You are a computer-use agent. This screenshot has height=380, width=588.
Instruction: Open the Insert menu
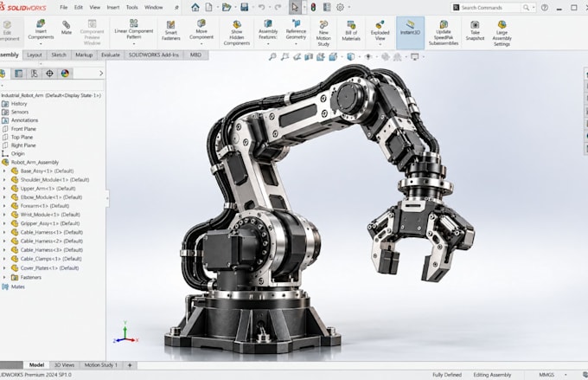(x=113, y=7)
